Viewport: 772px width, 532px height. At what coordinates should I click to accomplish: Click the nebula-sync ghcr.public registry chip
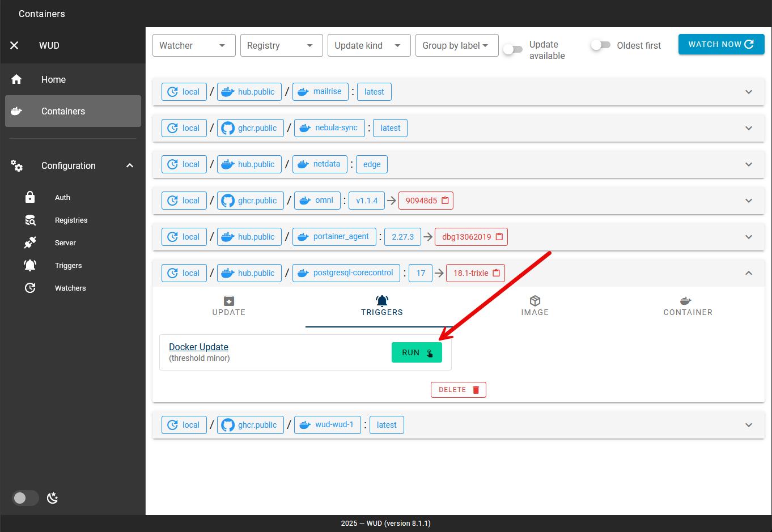coord(251,128)
